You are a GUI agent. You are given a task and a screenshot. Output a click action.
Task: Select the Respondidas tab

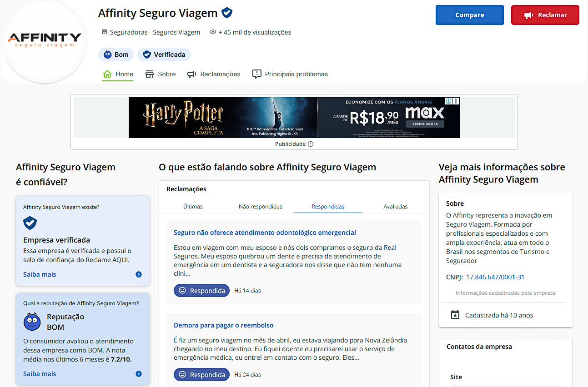coord(328,206)
